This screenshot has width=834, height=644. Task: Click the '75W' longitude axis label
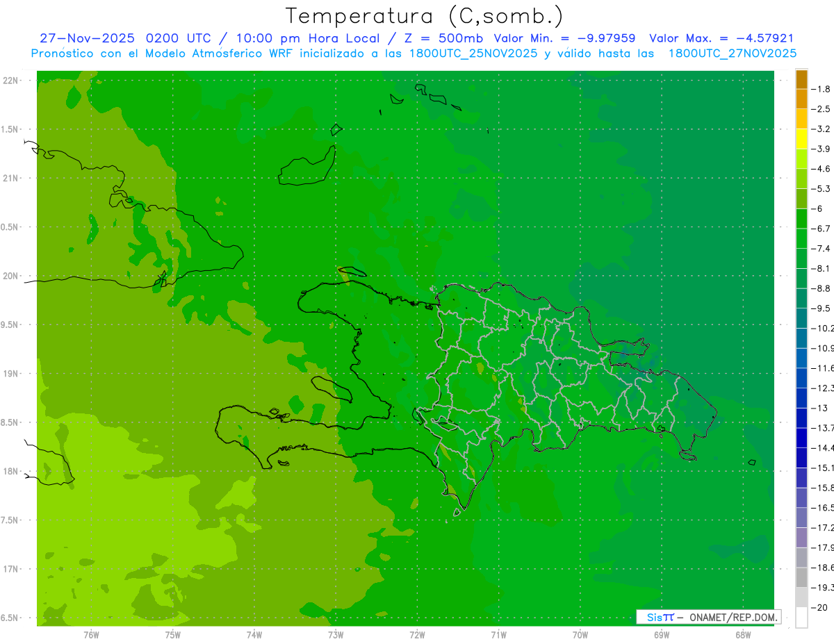click(x=172, y=635)
